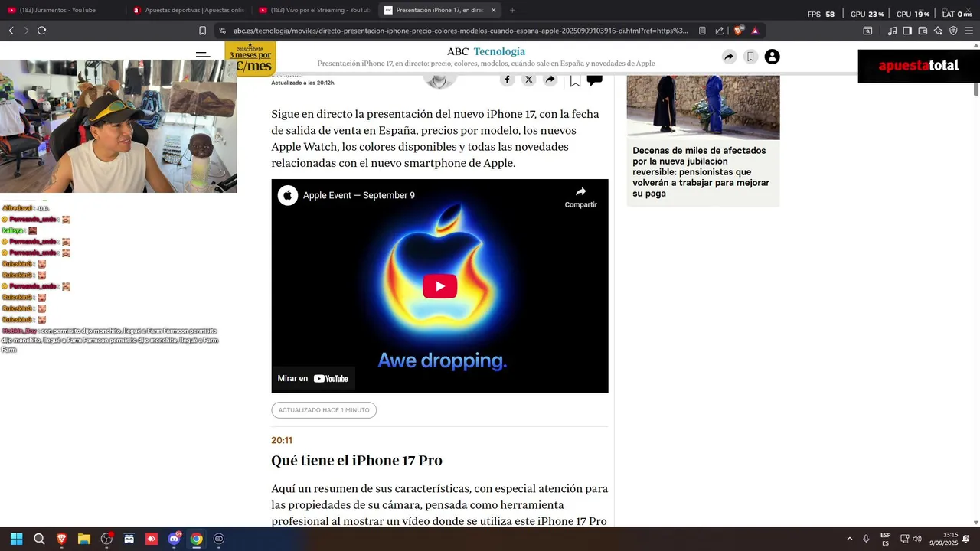Open pensionistas jubilación reversible article
Image resolution: width=980 pixels, height=551 pixels.
point(701,172)
